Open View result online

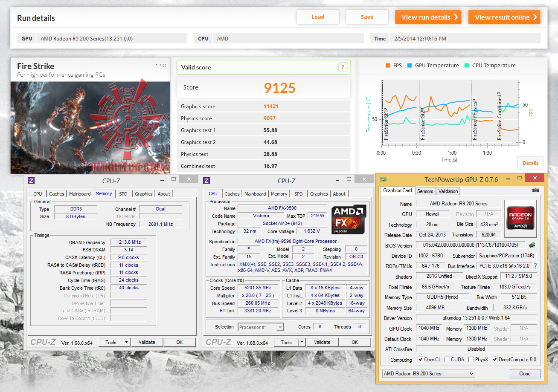(x=504, y=17)
